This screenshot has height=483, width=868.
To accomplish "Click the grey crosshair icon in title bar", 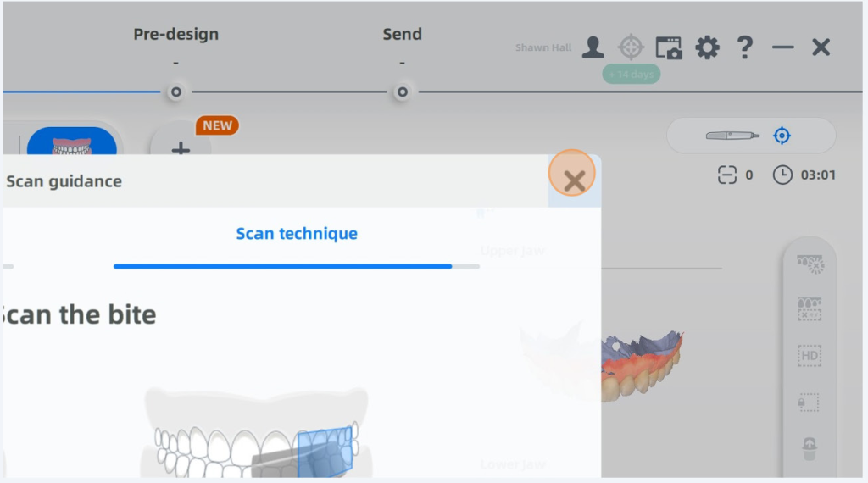I will 631,47.
